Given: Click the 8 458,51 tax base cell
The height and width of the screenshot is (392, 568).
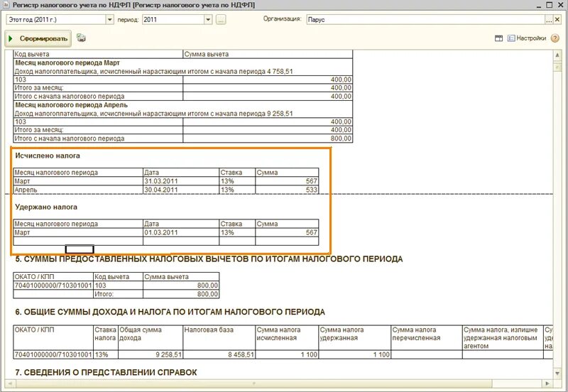Looking at the screenshot, I should [x=219, y=354].
